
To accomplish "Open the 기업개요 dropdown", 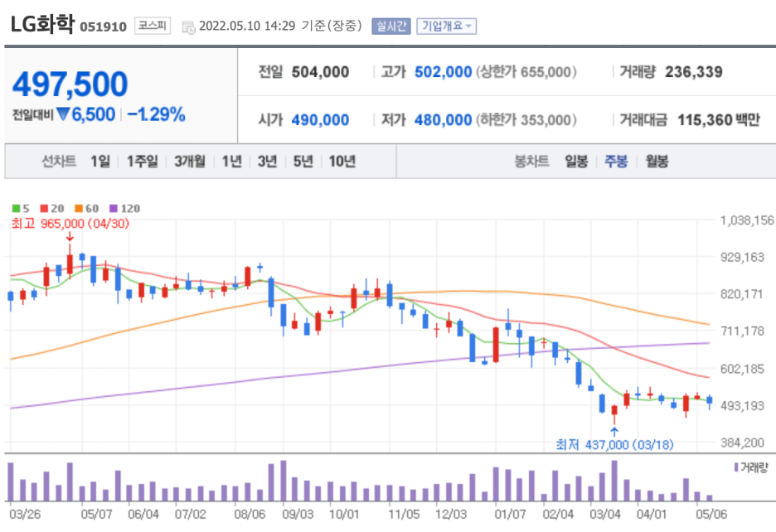I will point(446,26).
